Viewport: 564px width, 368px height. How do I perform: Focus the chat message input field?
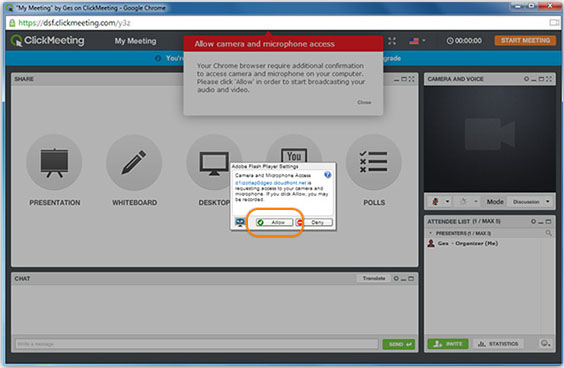196,344
